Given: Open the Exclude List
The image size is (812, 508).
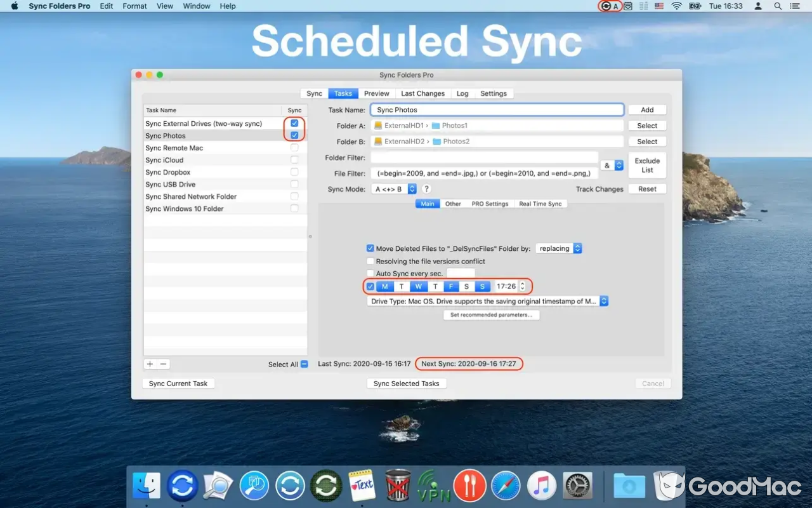Looking at the screenshot, I should tap(646, 165).
